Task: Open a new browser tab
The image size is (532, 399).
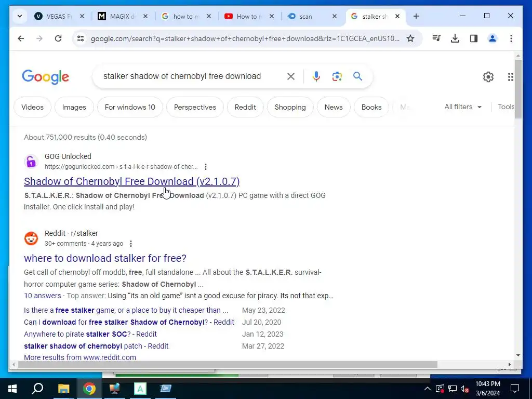Action: (416, 16)
